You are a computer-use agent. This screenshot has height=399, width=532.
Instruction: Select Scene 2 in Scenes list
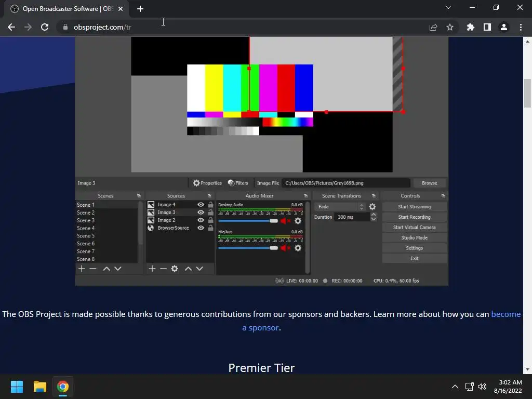[x=107, y=212]
